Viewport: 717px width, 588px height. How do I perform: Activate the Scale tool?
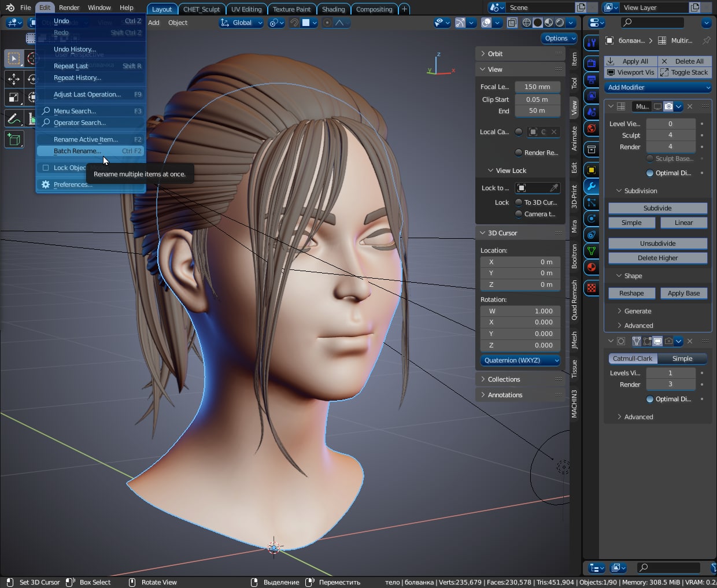click(x=14, y=97)
